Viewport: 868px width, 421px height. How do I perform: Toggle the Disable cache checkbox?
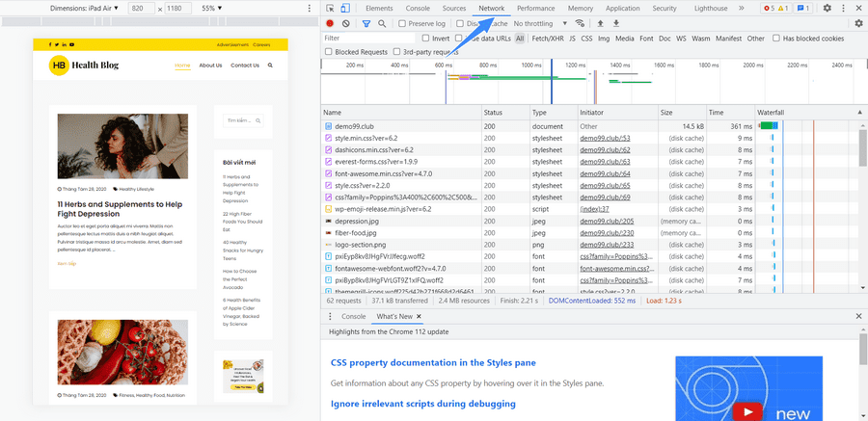pyautogui.click(x=460, y=24)
